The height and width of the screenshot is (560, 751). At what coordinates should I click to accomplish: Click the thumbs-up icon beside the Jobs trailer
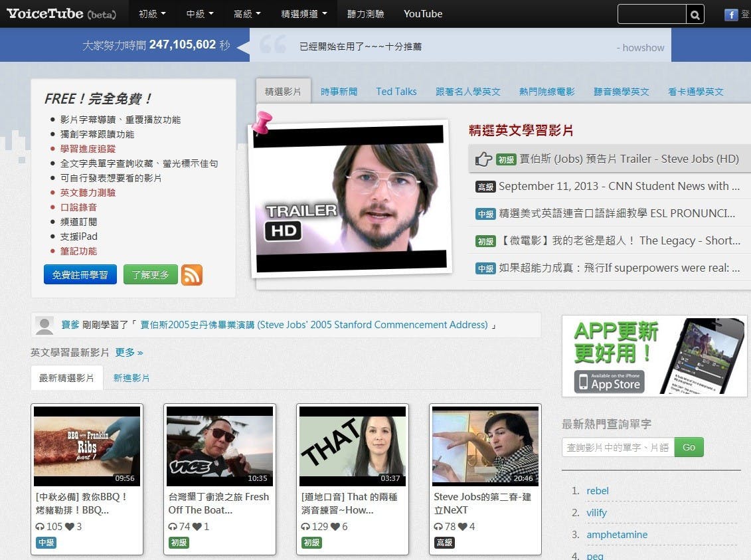click(x=483, y=159)
